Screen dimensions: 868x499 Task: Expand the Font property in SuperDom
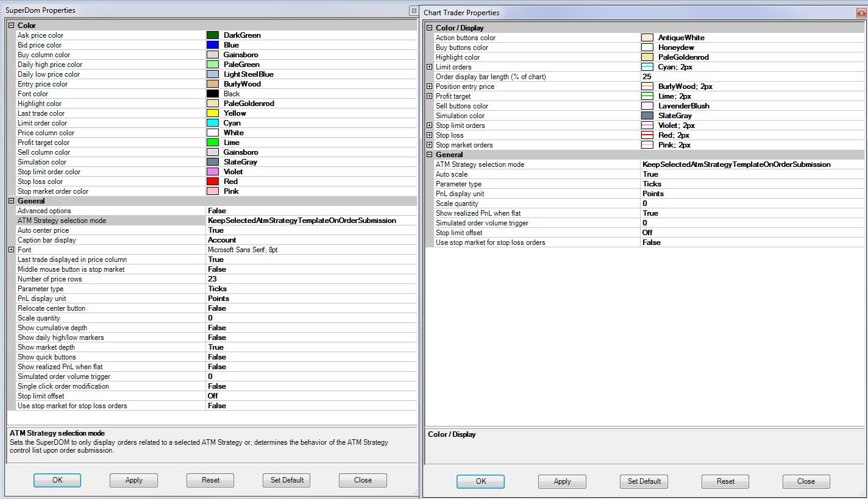coord(12,250)
